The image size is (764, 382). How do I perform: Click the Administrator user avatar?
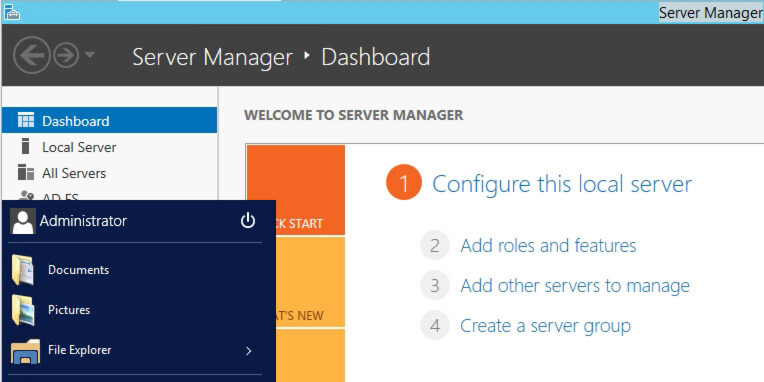coord(22,222)
